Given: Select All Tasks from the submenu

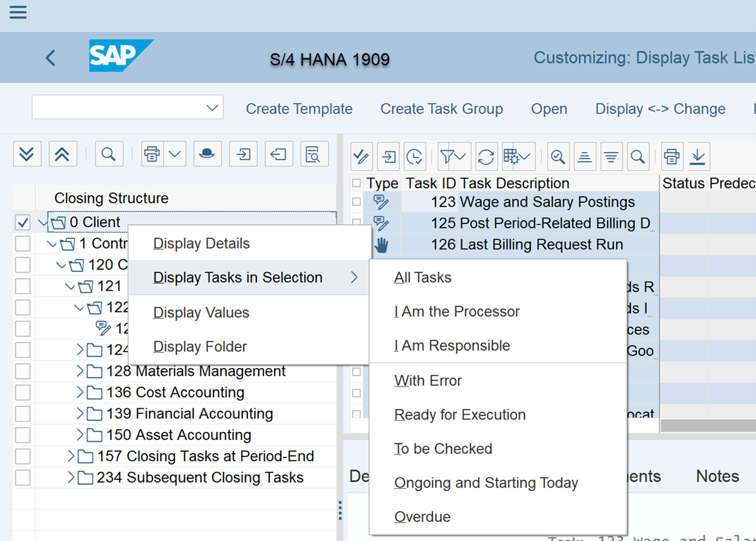Looking at the screenshot, I should pyautogui.click(x=423, y=278).
